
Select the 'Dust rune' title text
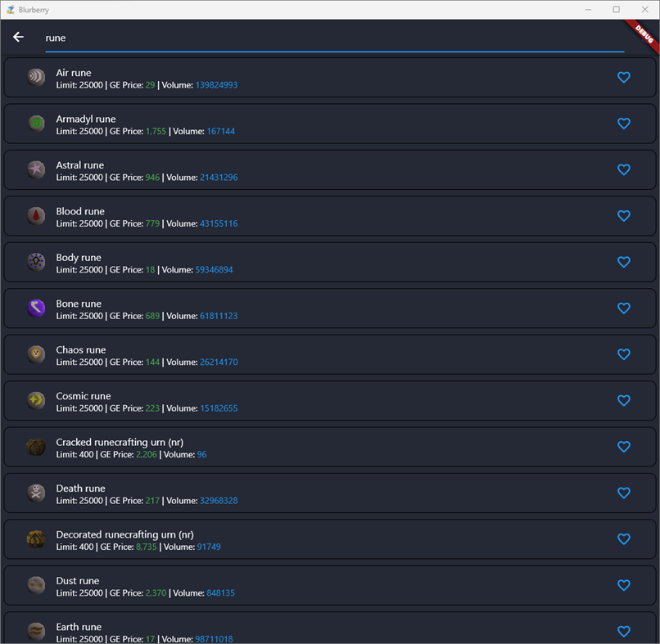tap(78, 581)
